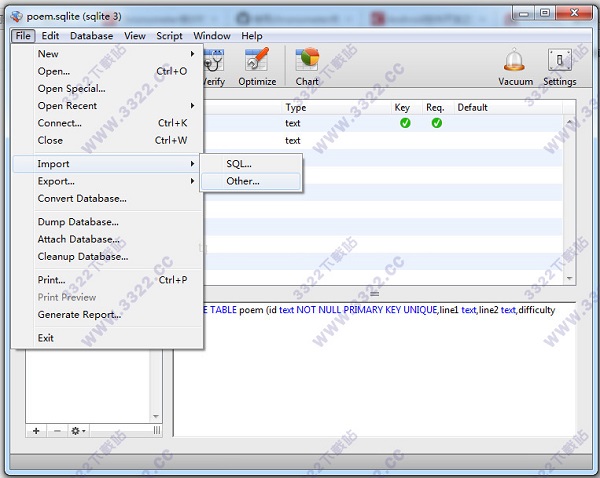The image size is (600, 478).
Task: Click Convert Database... menu entry
Action: [82, 198]
